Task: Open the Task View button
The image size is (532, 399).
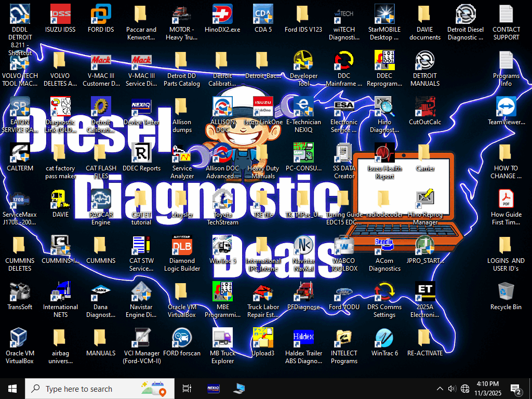Action: tap(187, 389)
